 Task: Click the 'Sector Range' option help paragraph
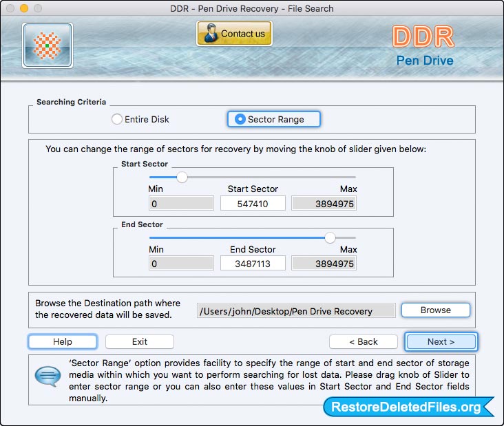[x=269, y=381]
